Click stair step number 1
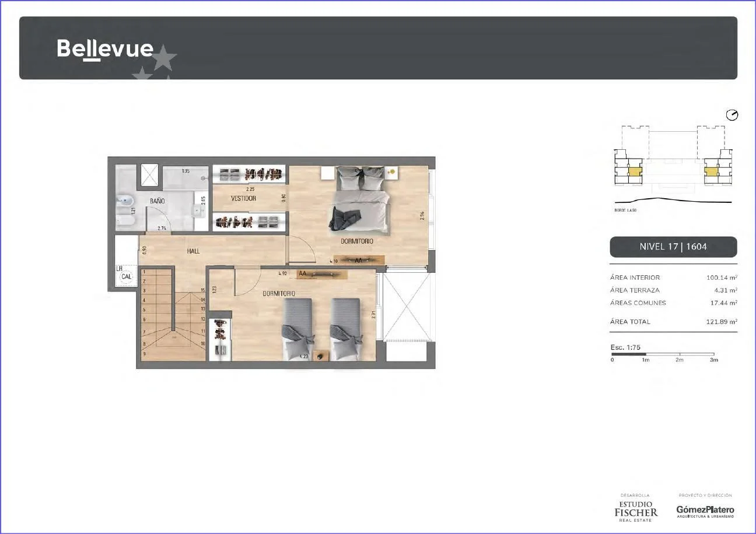The width and height of the screenshot is (756, 534). (x=144, y=272)
